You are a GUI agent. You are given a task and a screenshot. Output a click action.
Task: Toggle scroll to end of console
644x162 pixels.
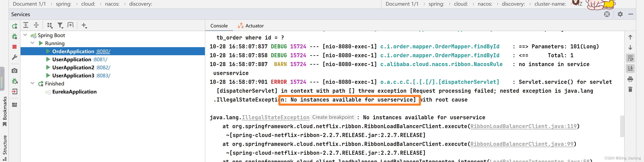point(630,69)
